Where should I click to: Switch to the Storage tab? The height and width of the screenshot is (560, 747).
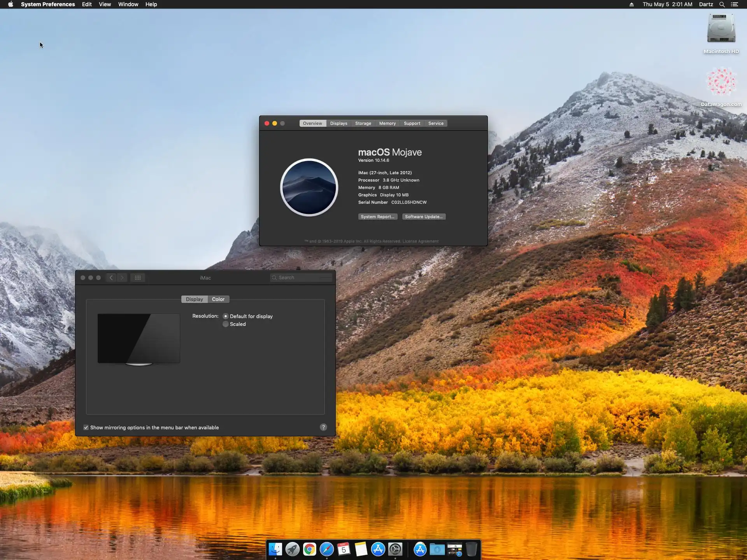tap(363, 123)
